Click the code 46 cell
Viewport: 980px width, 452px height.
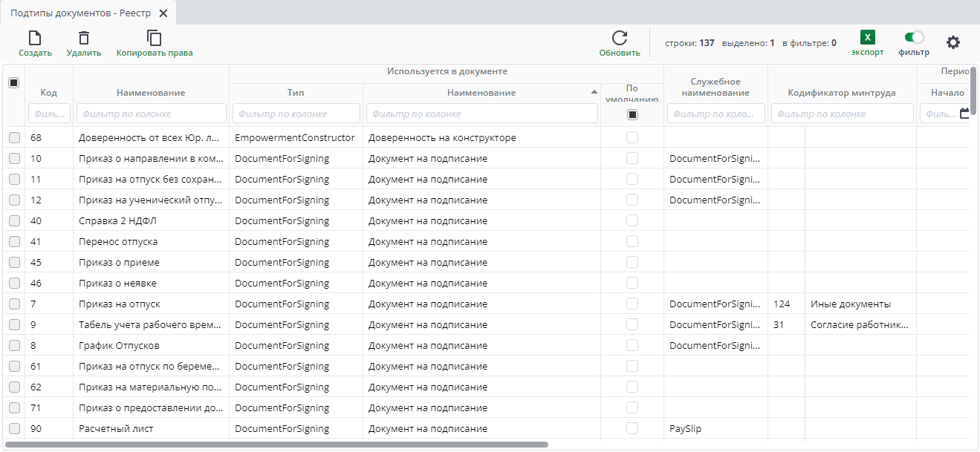[x=48, y=283]
